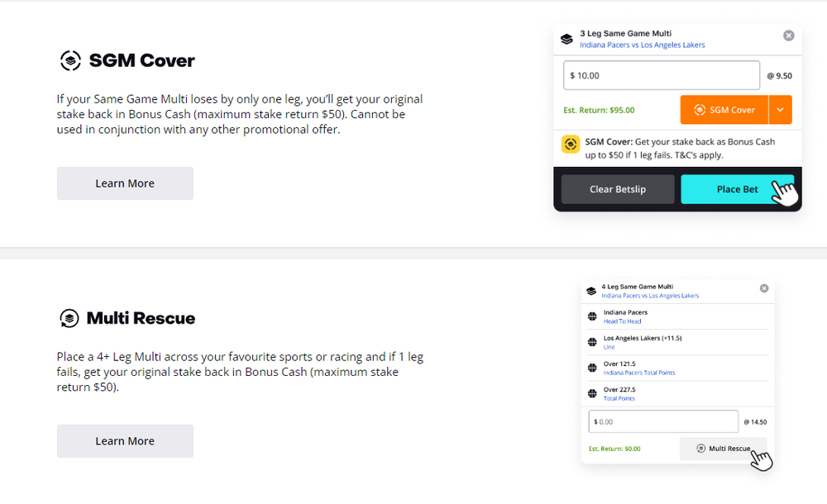Click basketball icon beside Over 121.5 leg
827x504 pixels.
click(591, 368)
